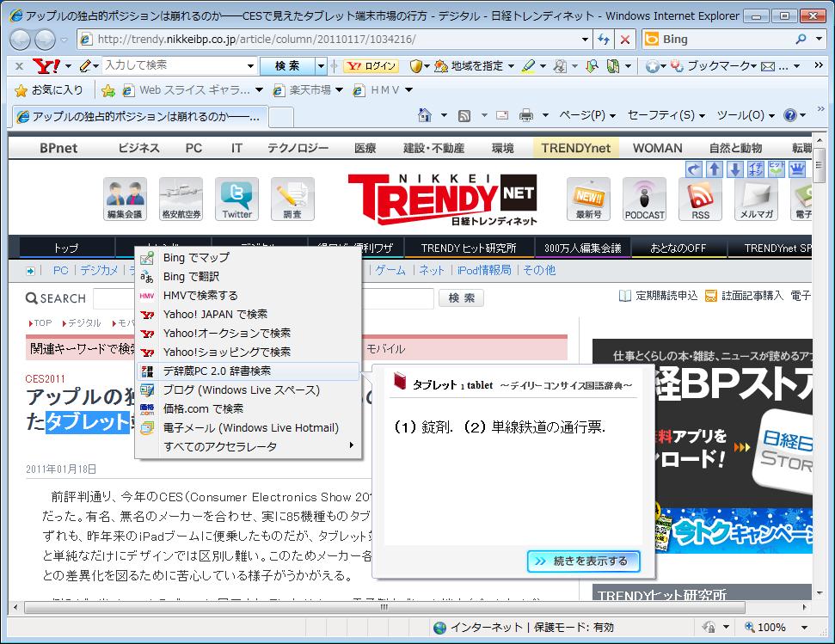Open the ビジネス link in the BPnet bar
This screenshot has width=835, height=644.
click(138, 148)
